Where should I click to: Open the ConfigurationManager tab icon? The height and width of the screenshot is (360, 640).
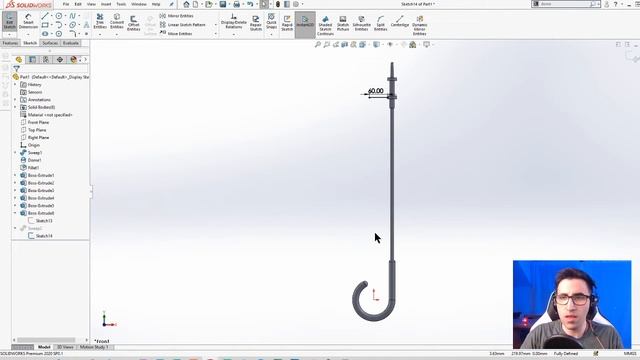pos(46,60)
